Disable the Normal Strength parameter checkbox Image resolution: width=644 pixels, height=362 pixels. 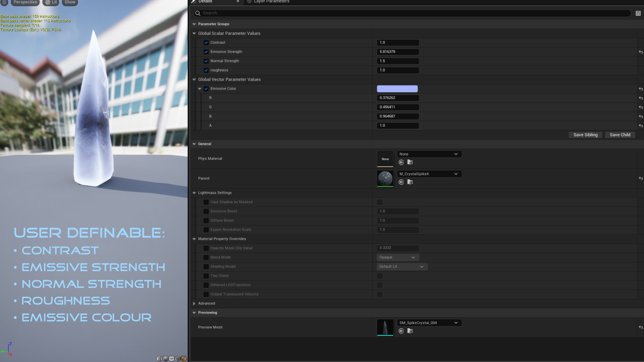click(206, 61)
